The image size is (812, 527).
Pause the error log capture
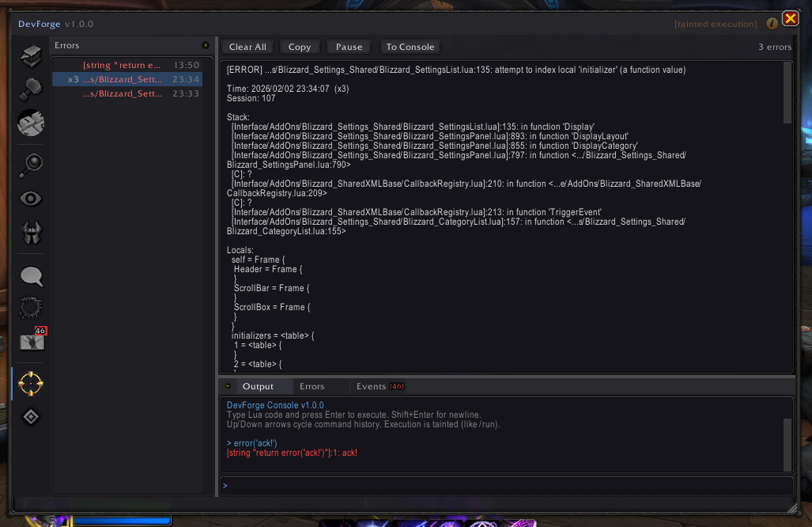[348, 46]
